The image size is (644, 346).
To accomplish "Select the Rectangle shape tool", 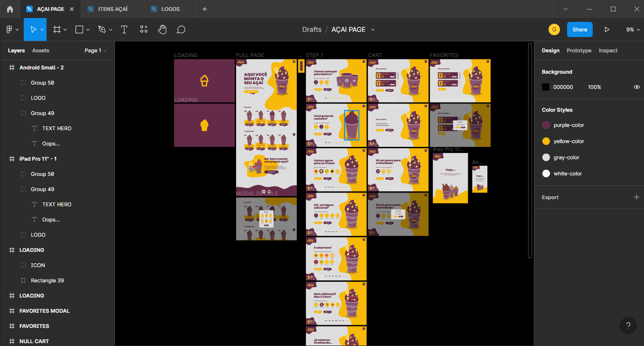I will tap(79, 29).
